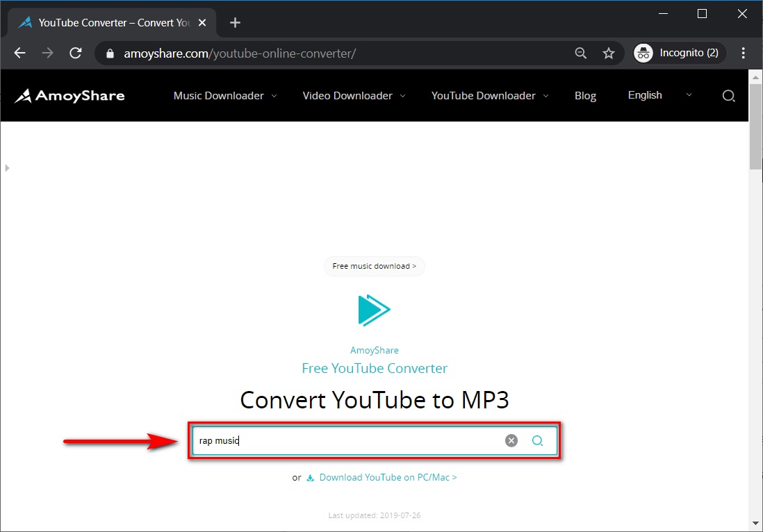763x532 pixels.
Task: Expand the small side panel arrow at left
Action: (7, 168)
